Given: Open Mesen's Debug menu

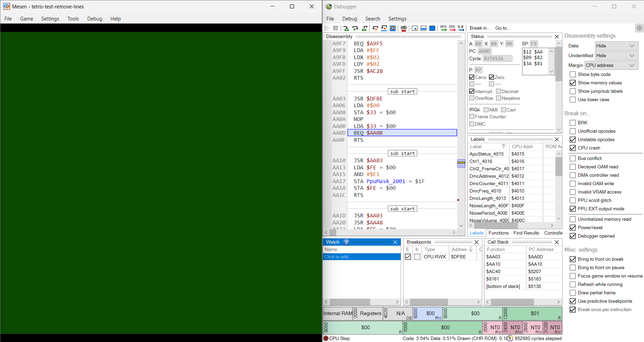Looking at the screenshot, I should click(95, 19).
